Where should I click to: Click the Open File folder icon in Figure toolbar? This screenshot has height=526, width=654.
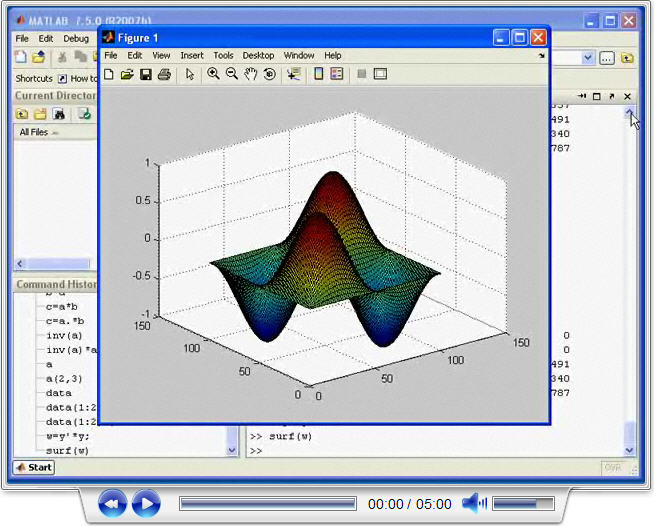point(127,74)
